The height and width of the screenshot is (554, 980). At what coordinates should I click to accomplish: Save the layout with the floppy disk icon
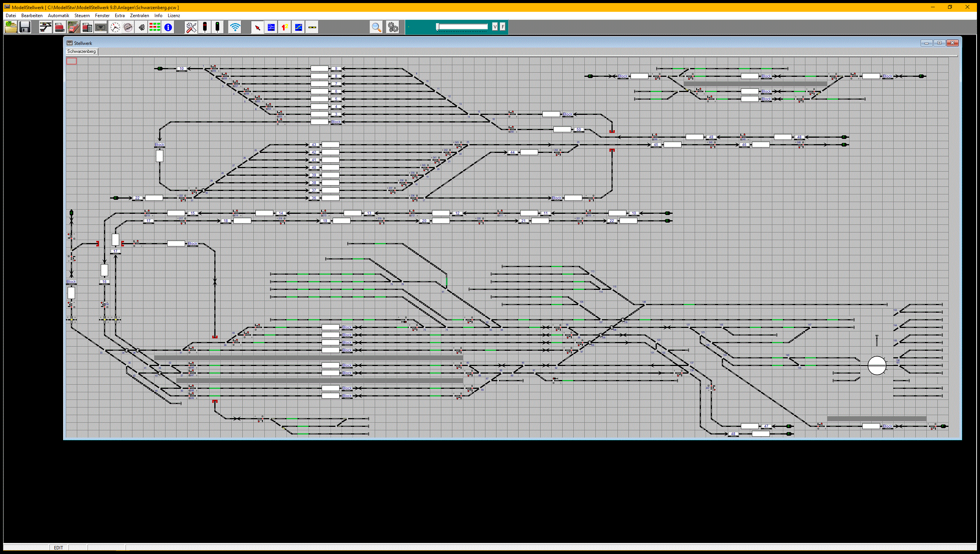click(x=25, y=27)
